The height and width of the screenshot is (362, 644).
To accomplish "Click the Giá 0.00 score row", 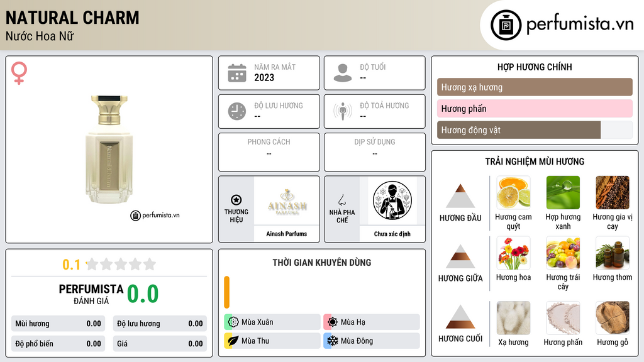I will coord(160,344).
